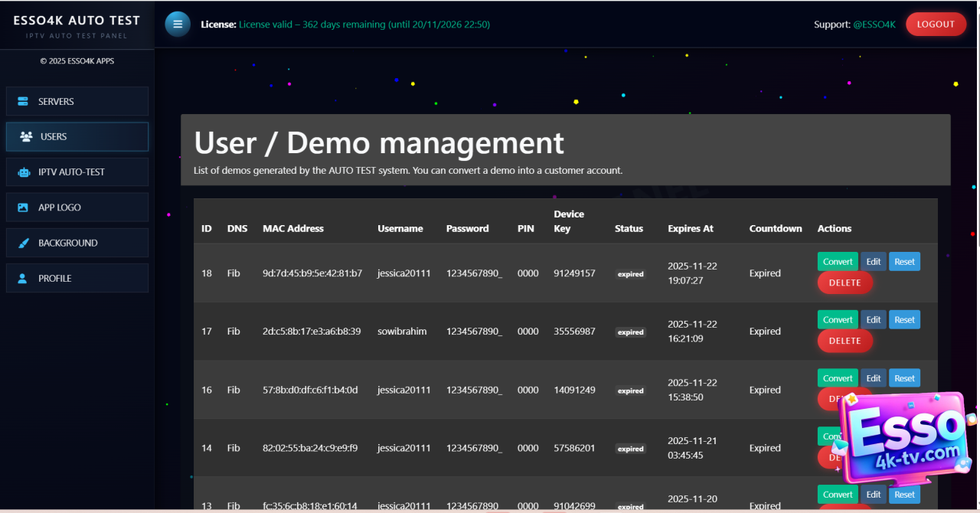The image size is (980, 513).
Task: Reset the user with ID 16
Action: [904, 378]
